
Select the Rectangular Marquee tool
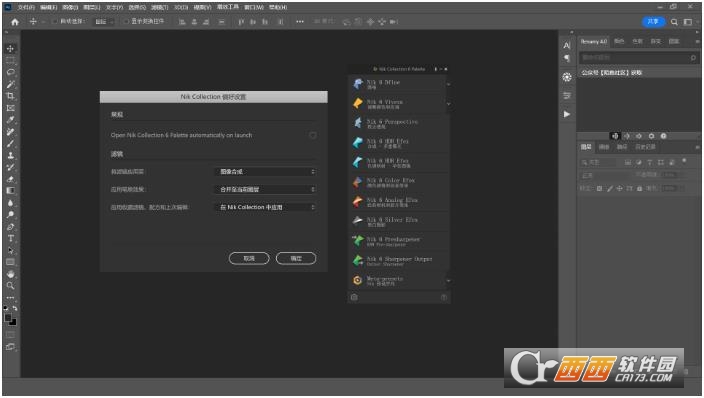10,60
